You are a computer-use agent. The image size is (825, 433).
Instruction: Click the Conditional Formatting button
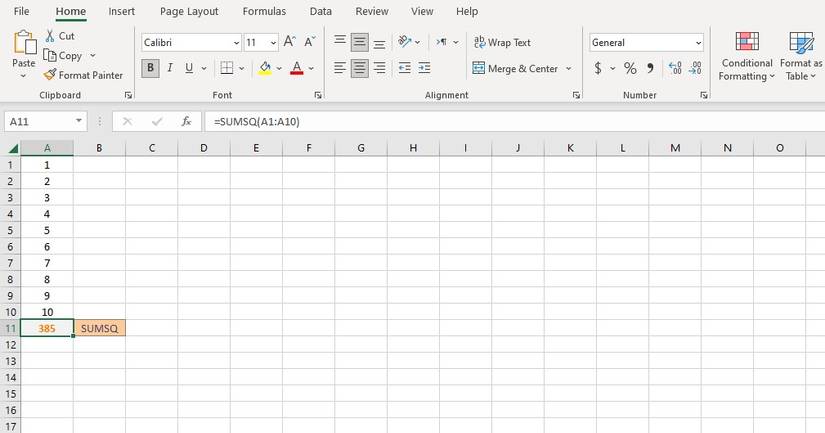coord(747,56)
